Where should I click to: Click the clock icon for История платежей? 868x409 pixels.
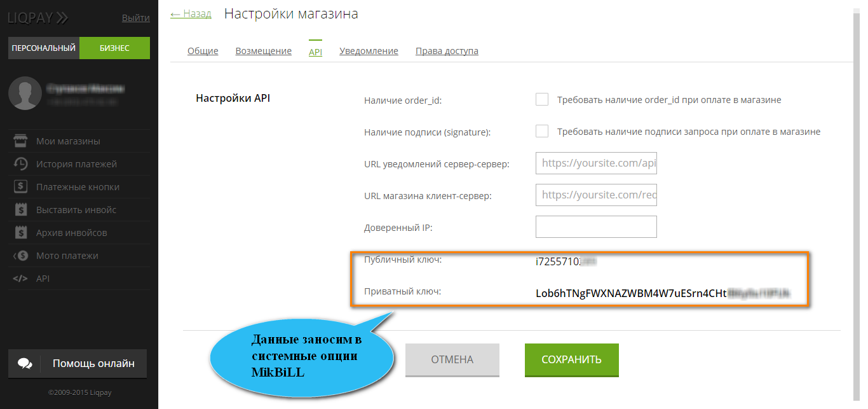click(x=20, y=164)
